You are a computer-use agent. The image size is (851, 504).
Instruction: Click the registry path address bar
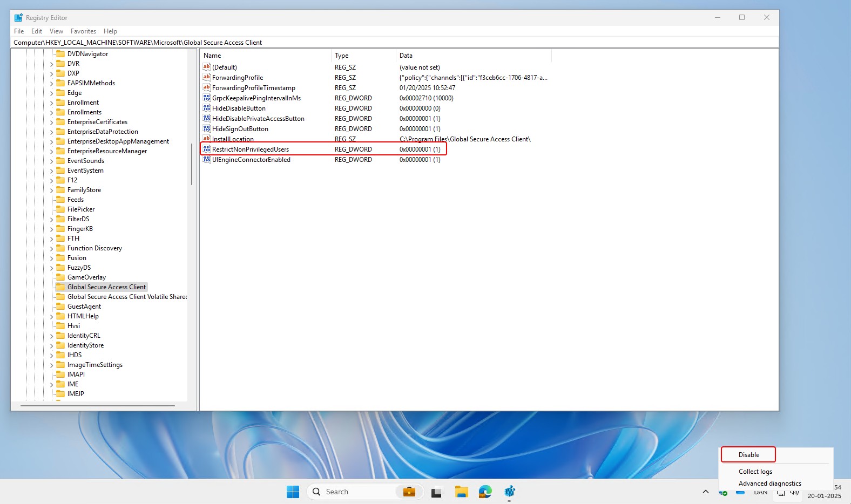click(395, 43)
